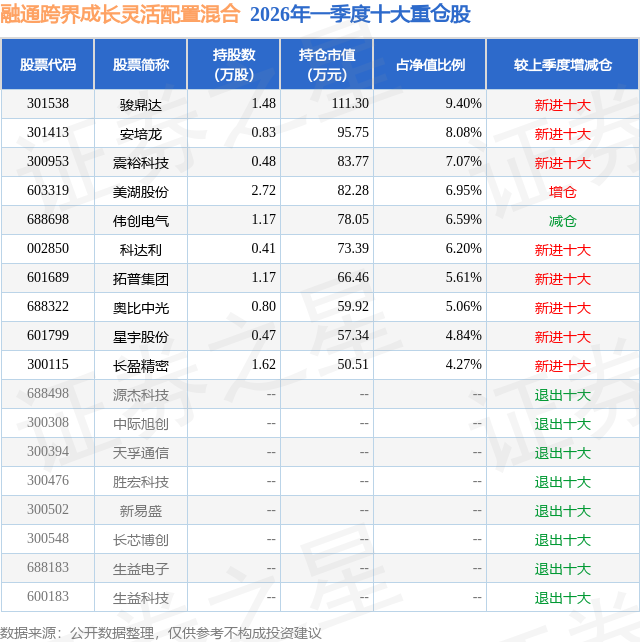
Task: Click stock code 300548
Action: coord(48,540)
